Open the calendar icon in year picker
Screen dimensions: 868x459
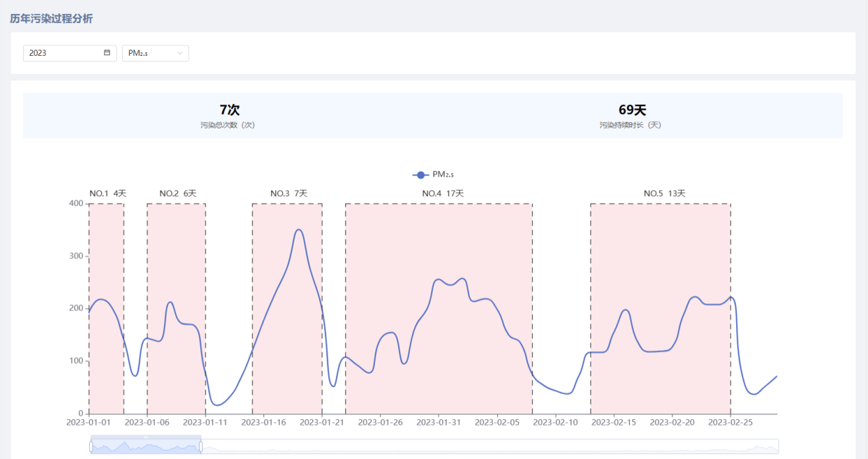(x=107, y=53)
